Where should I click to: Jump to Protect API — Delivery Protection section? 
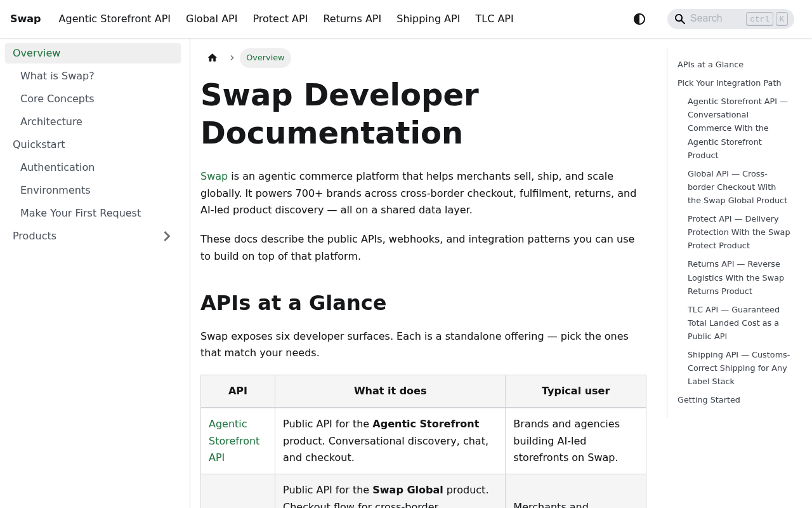[739, 232]
